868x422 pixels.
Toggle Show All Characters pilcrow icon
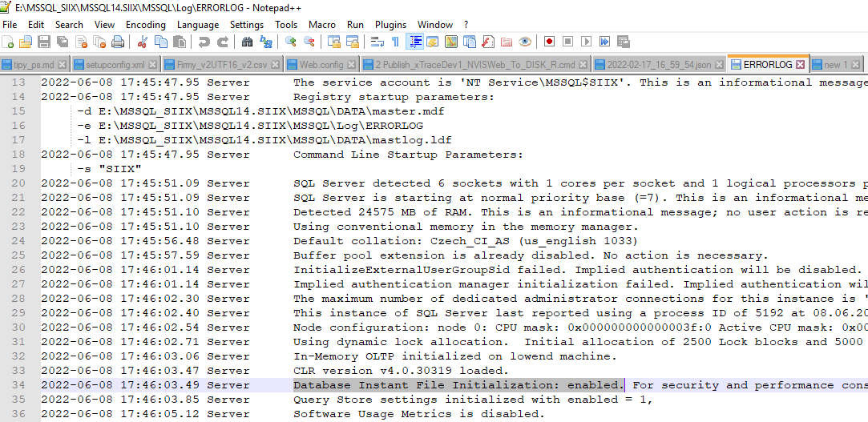pos(395,42)
